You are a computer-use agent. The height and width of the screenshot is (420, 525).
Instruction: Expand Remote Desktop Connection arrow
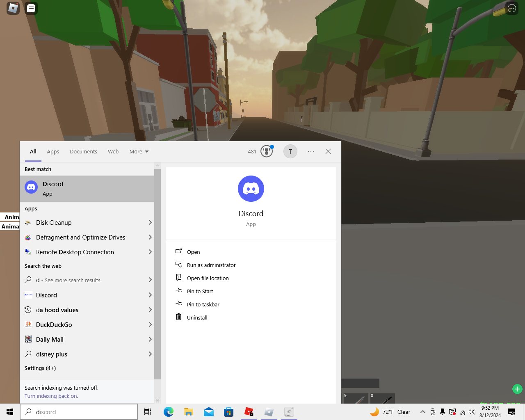[150, 252]
